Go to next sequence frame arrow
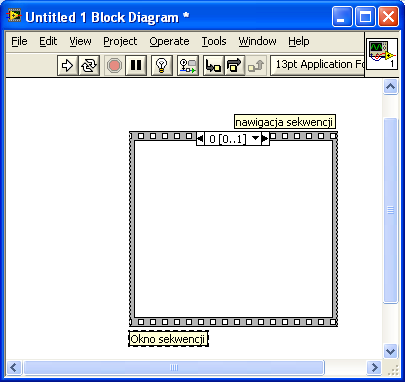This screenshot has height=382, width=405. tap(265, 138)
